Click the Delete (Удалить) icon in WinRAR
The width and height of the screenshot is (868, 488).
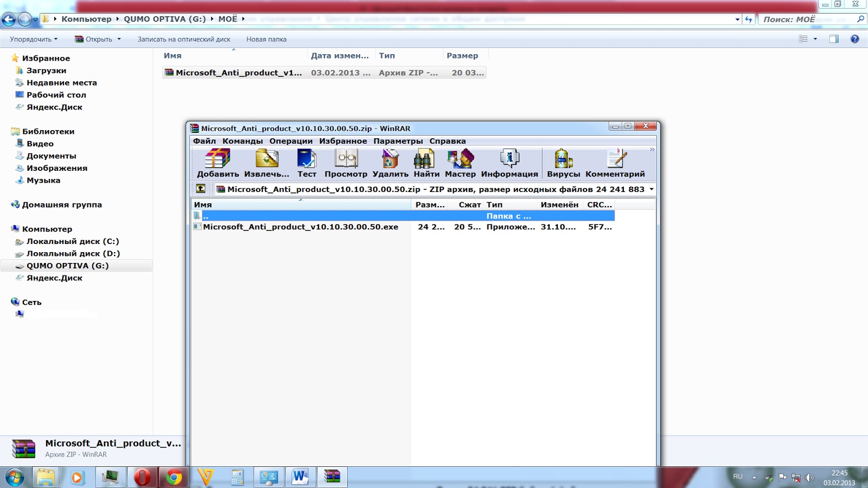tap(390, 163)
